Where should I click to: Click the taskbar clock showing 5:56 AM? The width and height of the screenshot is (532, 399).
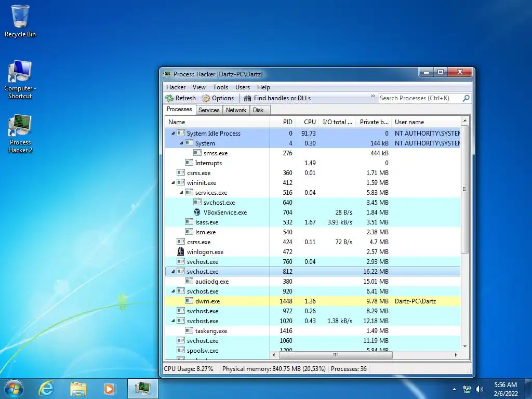click(506, 389)
